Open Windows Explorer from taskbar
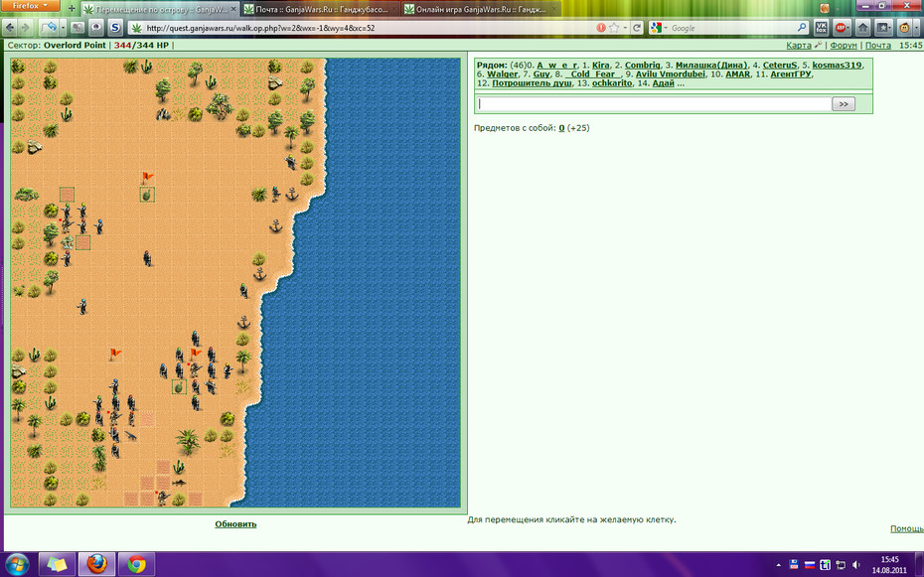The width and height of the screenshot is (924, 577). 58,564
